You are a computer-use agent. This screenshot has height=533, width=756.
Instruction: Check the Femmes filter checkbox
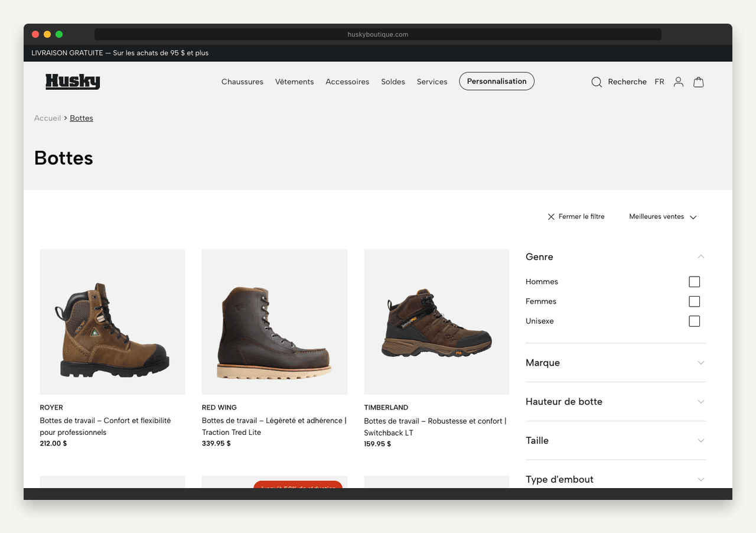click(x=694, y=301)
